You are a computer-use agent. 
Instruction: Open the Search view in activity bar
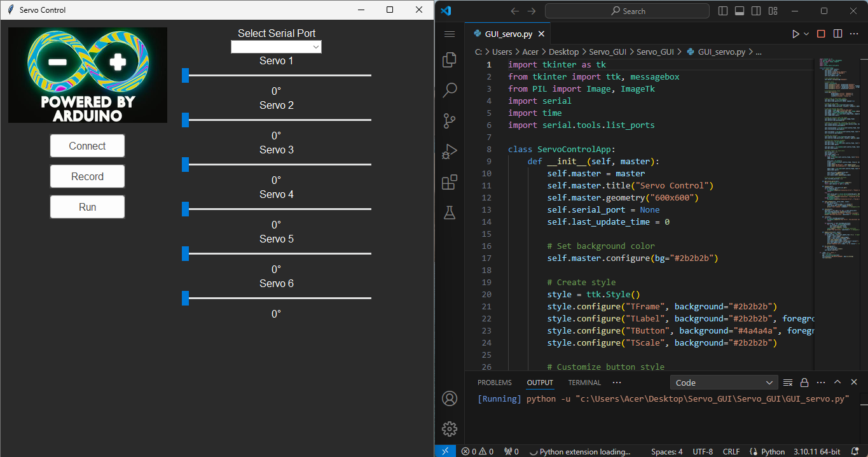[x=450, y=90]
